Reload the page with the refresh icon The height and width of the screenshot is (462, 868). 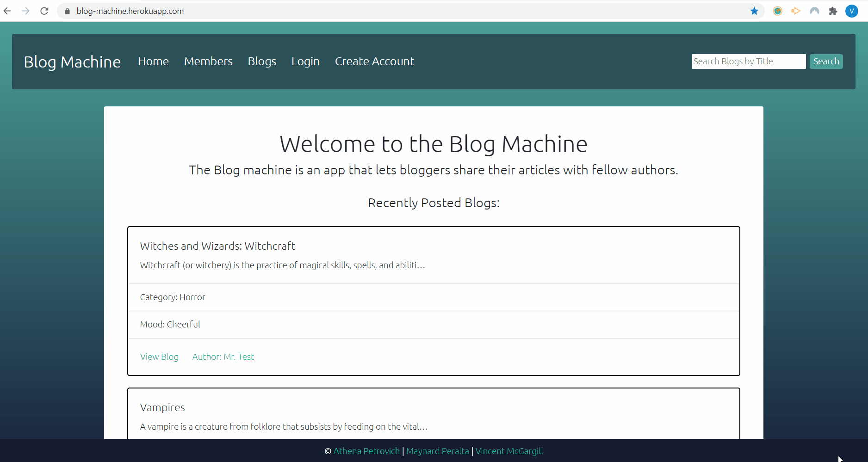point(44,11)
